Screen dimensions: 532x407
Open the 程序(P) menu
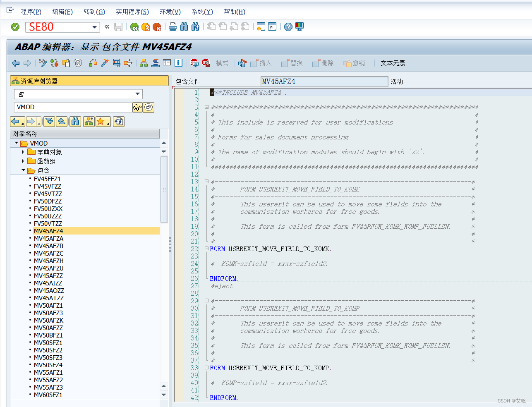(x=31, y=12)
